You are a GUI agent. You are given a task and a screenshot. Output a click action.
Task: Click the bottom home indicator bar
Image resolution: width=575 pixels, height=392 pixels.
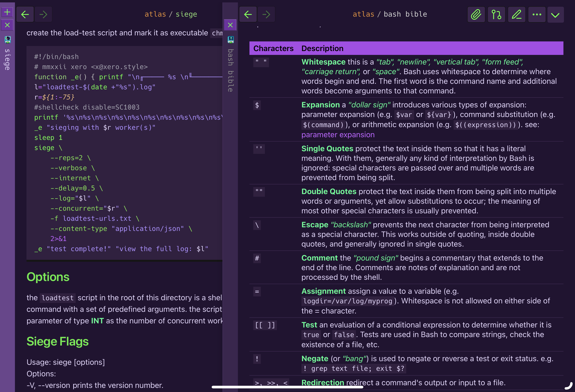click(287, 387)
